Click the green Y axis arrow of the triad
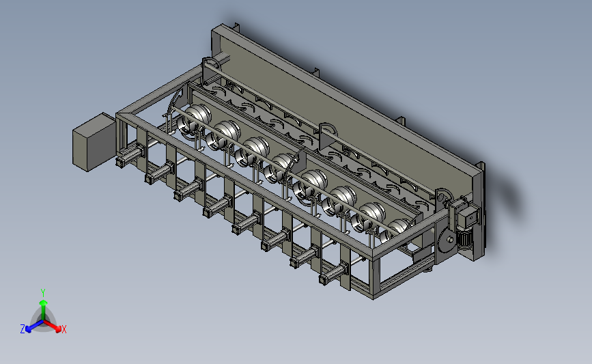The height and width of the screenshot is (364, 592). click(44, 309)
